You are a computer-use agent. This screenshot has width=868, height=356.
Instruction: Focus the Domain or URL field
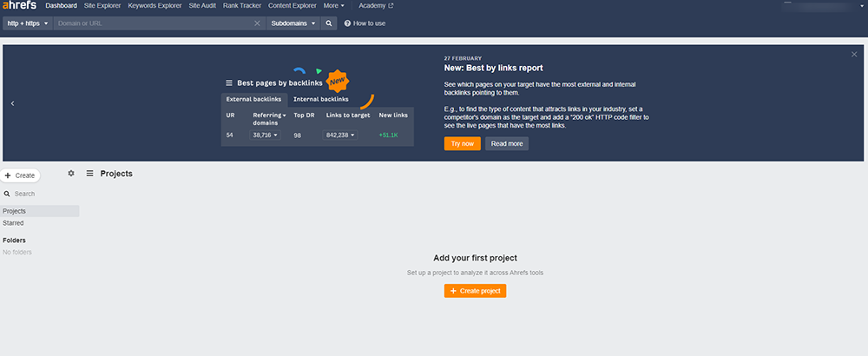click(x=152, y=23)
